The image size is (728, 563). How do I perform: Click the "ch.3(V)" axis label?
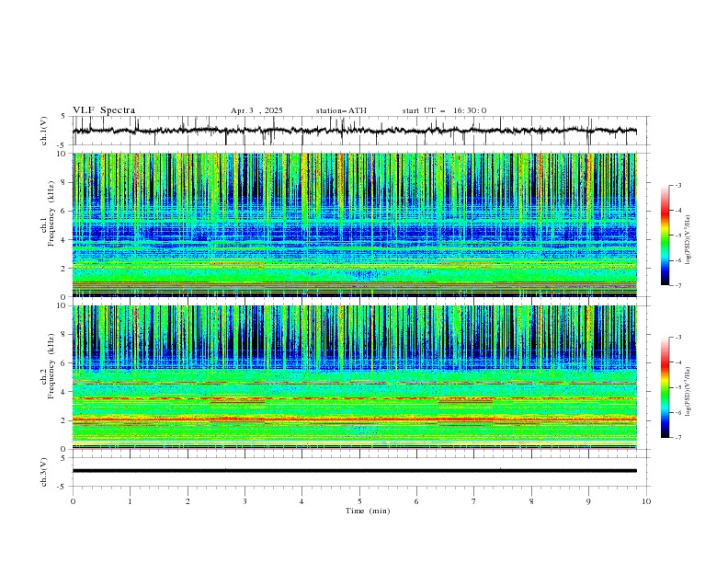pos(44,472)
